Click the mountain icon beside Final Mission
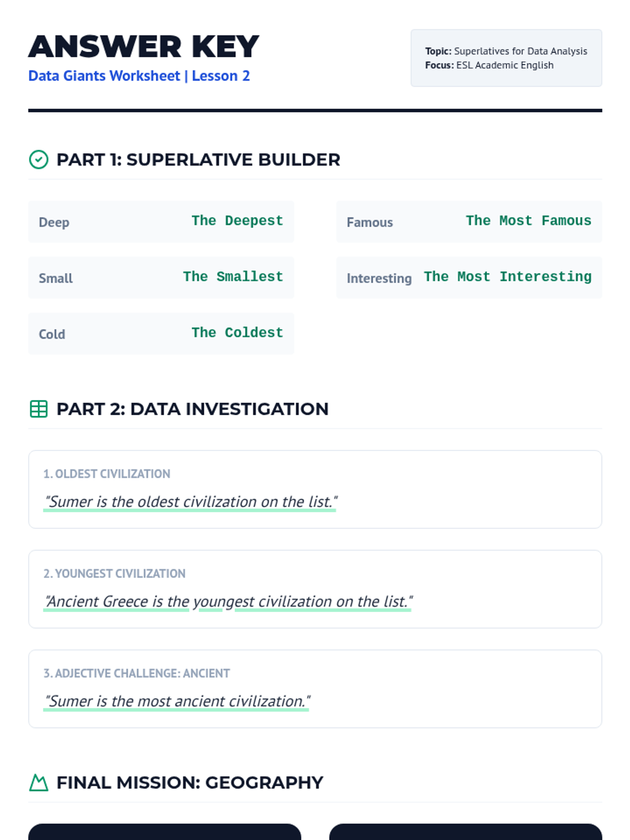Screen dimensions: 630x840 point(38,783)
